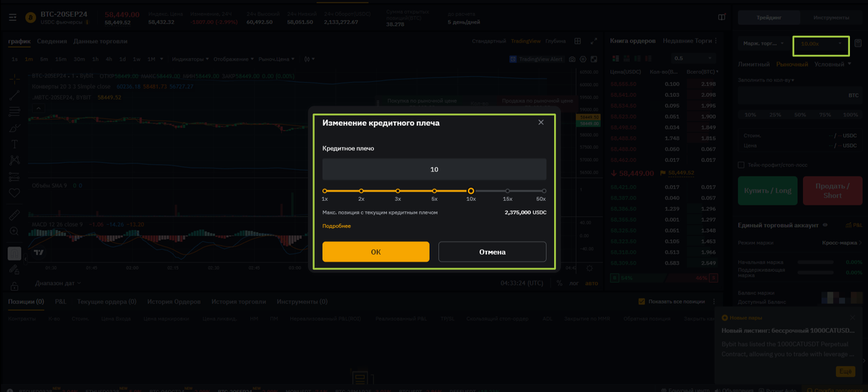Open the Недавние Торги tab

tap(686, 41)
